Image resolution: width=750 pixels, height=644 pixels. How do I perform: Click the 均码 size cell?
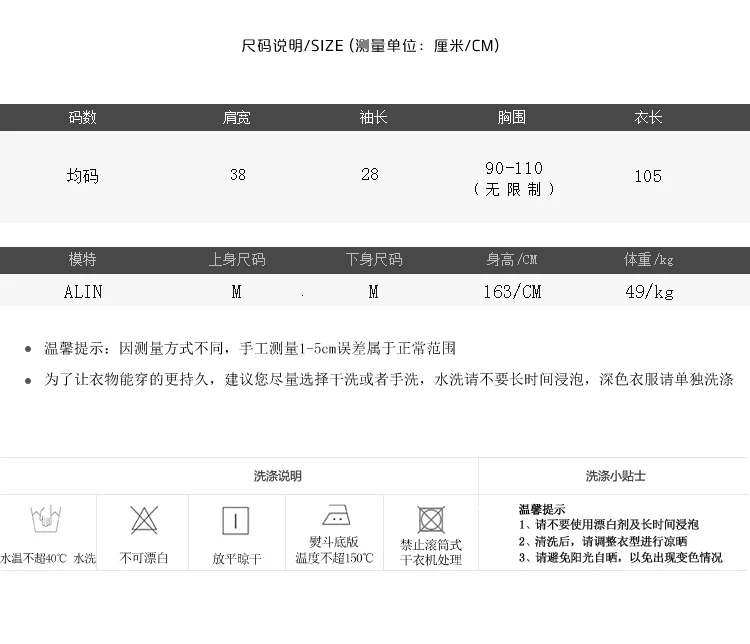click(83, 176)
